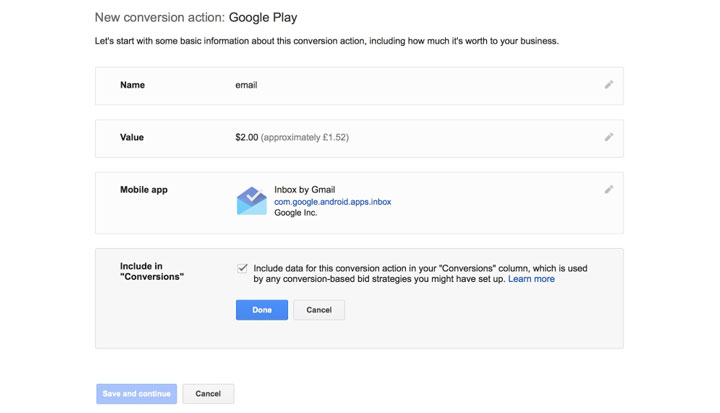Click the blue Done button
Image resolution: width=720 pixels, height=413 pixels.
coord(262,310)
